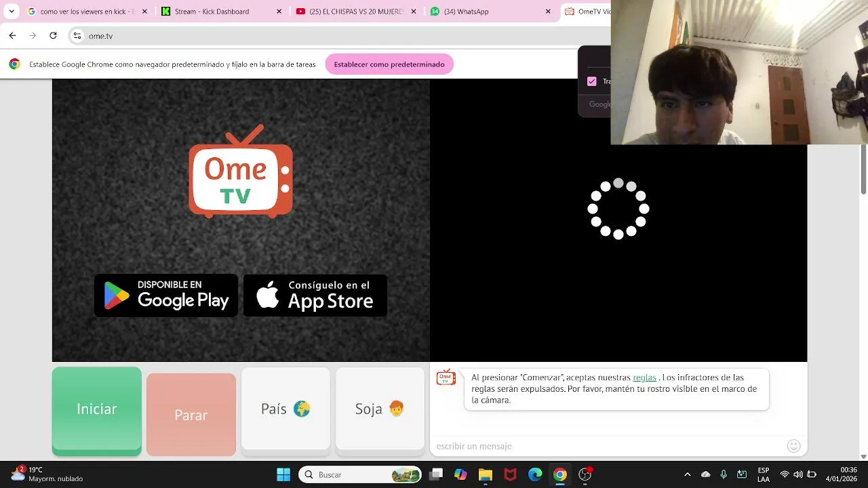Close the WhatsApp tab
Image resolution: width=868 pixels, height=488 pixels.
tap(548, 12)
